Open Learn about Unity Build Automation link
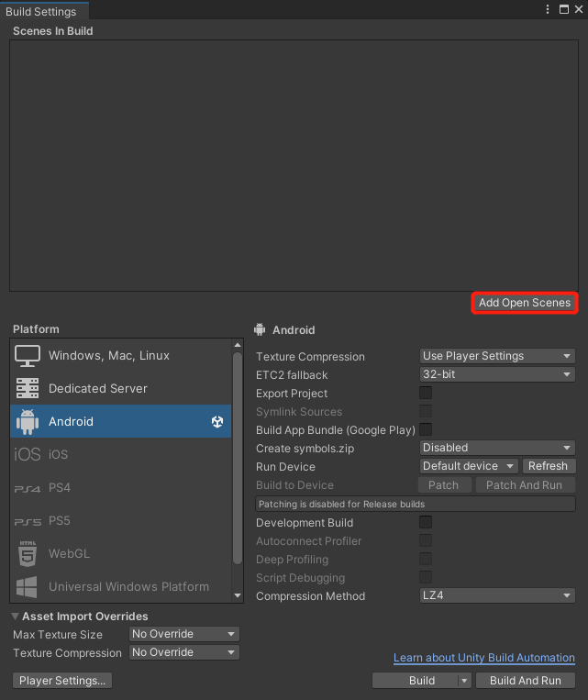Viewport: 588px width, 700px height. (484, 658)
